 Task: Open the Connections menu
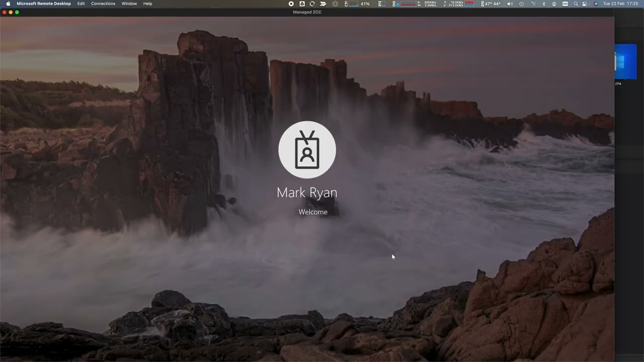tap(103, 4)
